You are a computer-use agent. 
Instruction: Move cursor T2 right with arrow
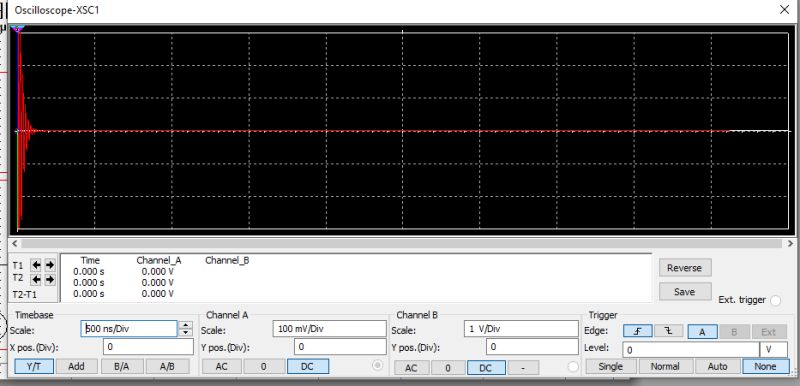[49, 279]
